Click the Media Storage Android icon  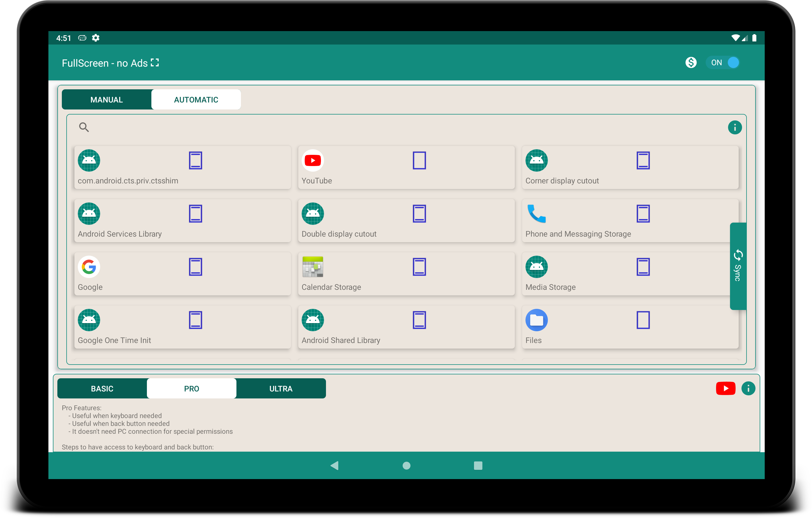pos(536,267)
